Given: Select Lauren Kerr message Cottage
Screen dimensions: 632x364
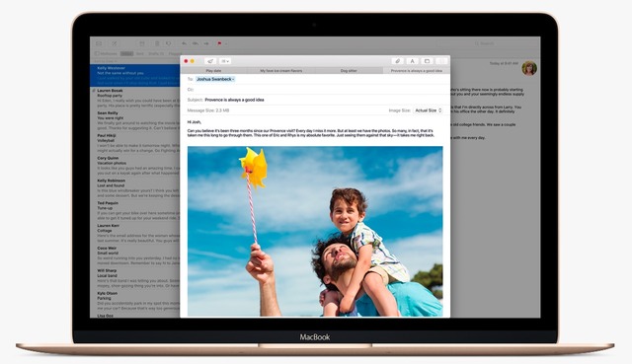Looking at the screenshot, I should (134, 233).
